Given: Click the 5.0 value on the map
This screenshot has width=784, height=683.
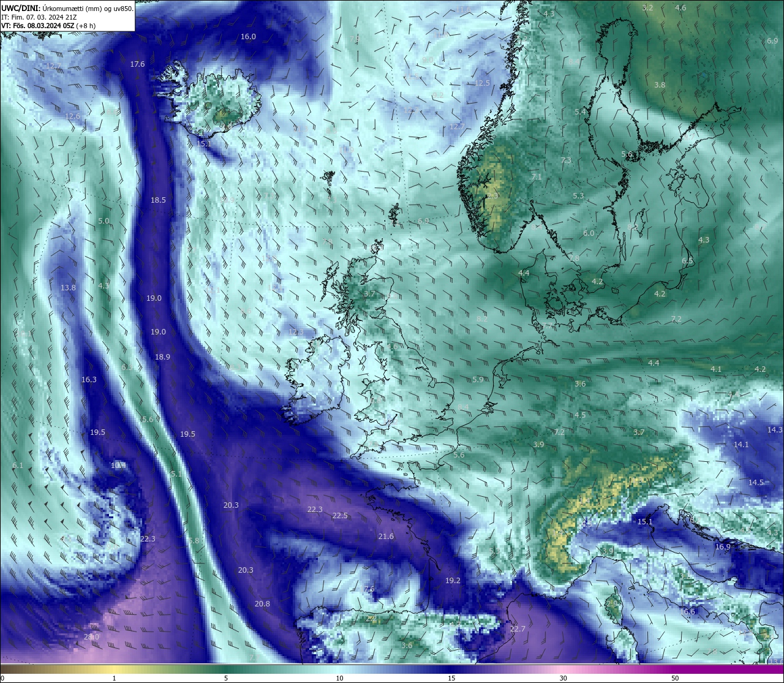Looking at the screenshot, I should pos(104,221).
